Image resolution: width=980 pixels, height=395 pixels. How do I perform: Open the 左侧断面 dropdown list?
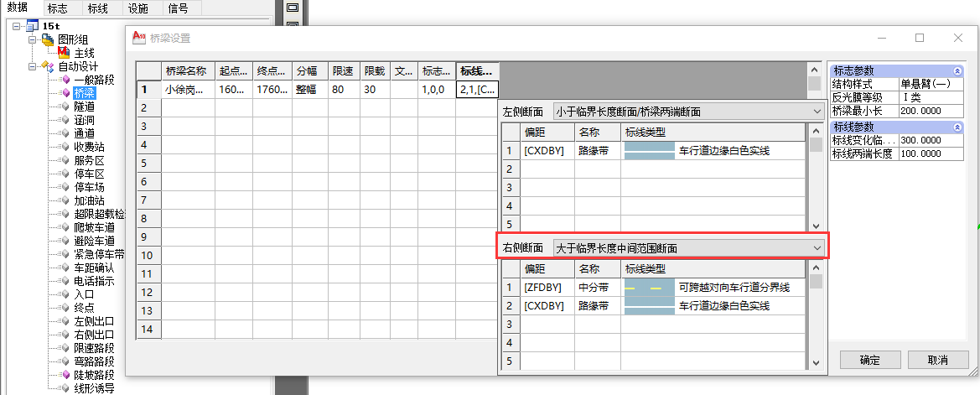[817, 111]
